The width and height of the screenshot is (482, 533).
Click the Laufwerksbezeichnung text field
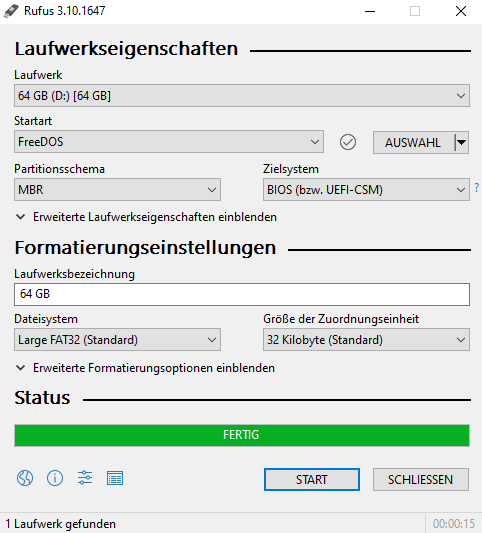(x=242, y=294)
